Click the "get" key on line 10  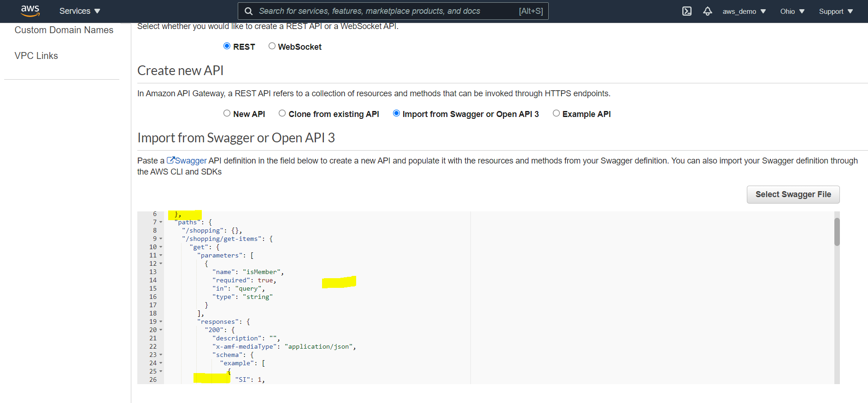tap(199, 247)
